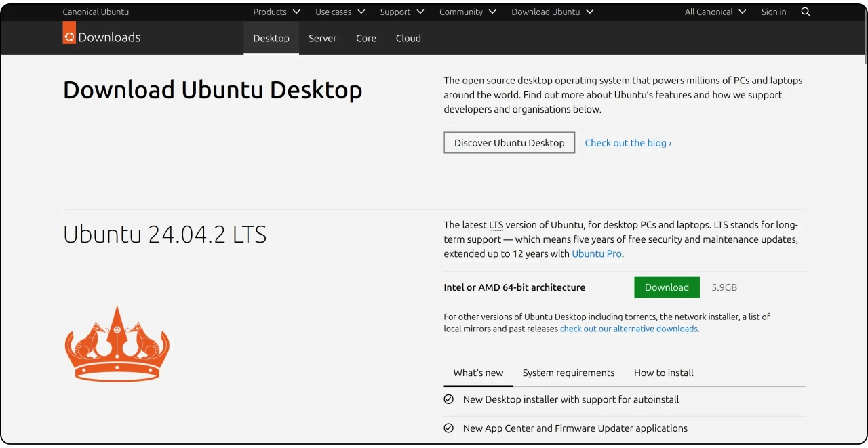
Task: Switch to the Server downloads tab
Action: point(323,38)
